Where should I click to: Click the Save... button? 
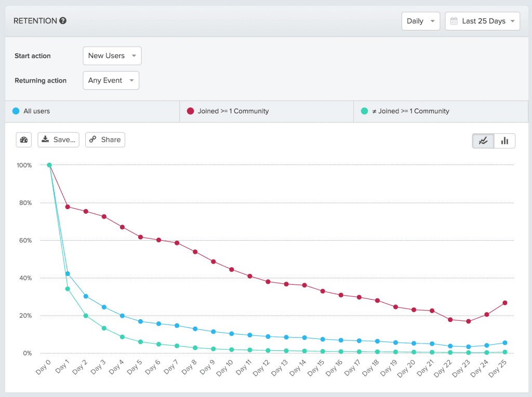[59, 140]
